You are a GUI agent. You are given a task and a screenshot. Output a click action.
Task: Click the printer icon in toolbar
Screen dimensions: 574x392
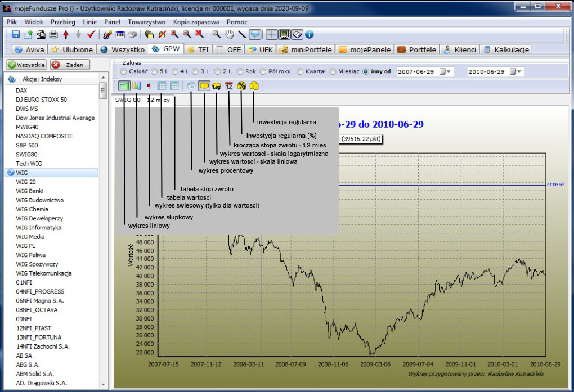53,35
